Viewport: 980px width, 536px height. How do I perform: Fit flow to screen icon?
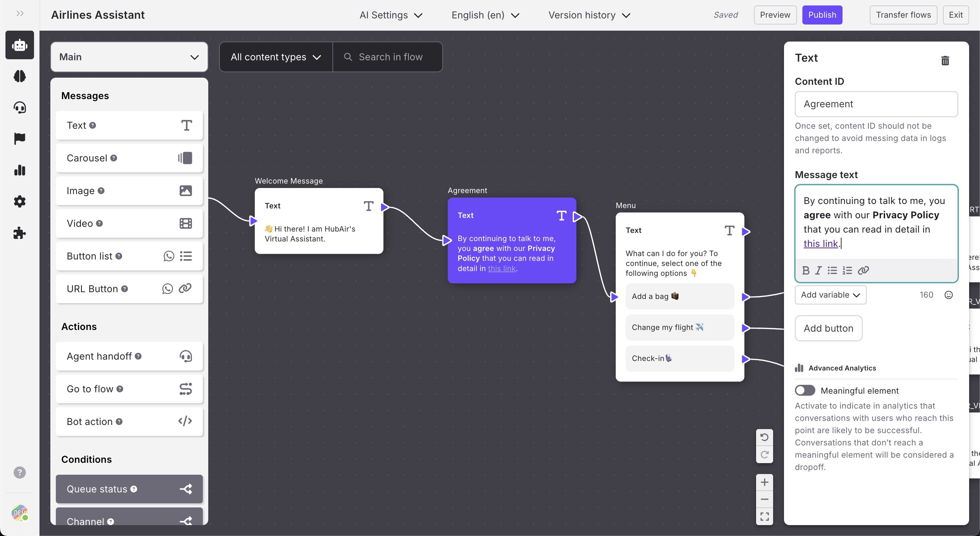click(x=764, y=516)
